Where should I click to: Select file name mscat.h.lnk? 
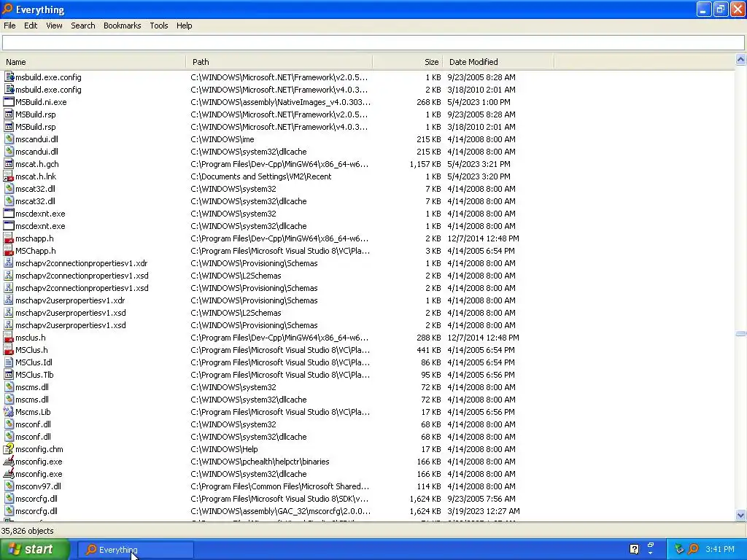(36, 176)
